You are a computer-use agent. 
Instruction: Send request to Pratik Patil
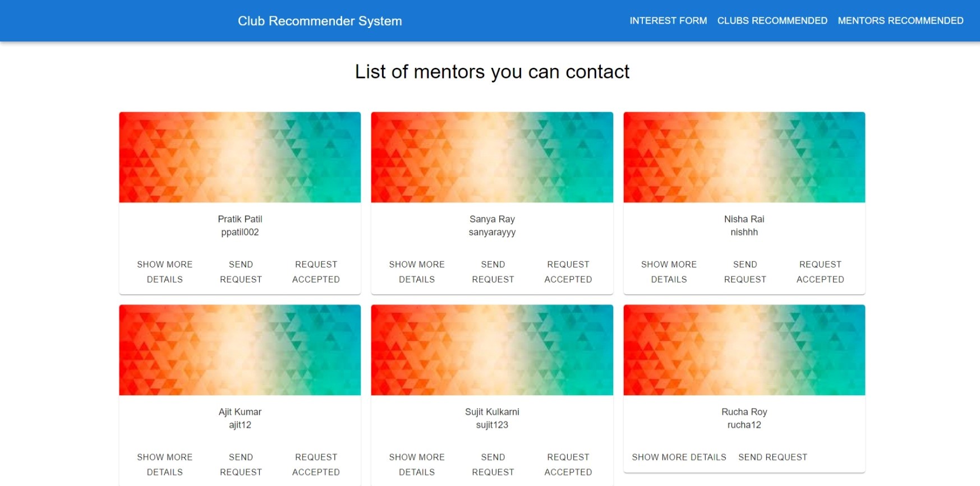tap(240, 272)
